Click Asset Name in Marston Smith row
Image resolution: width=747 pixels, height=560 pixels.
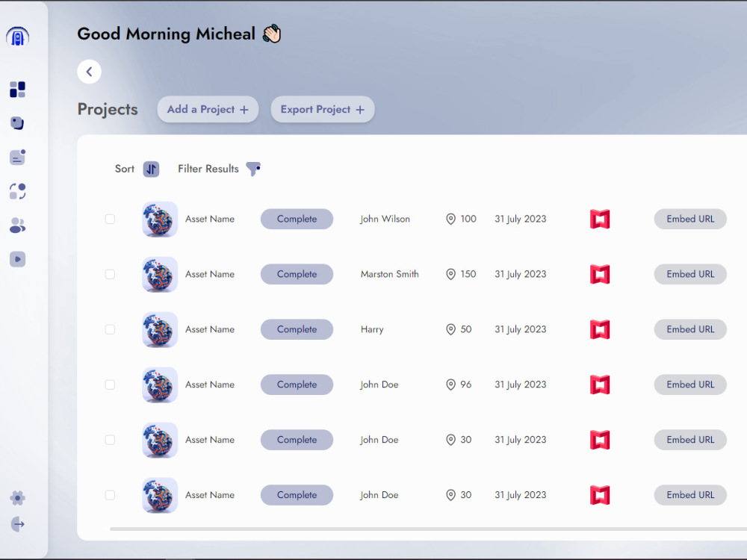point(210,274)
